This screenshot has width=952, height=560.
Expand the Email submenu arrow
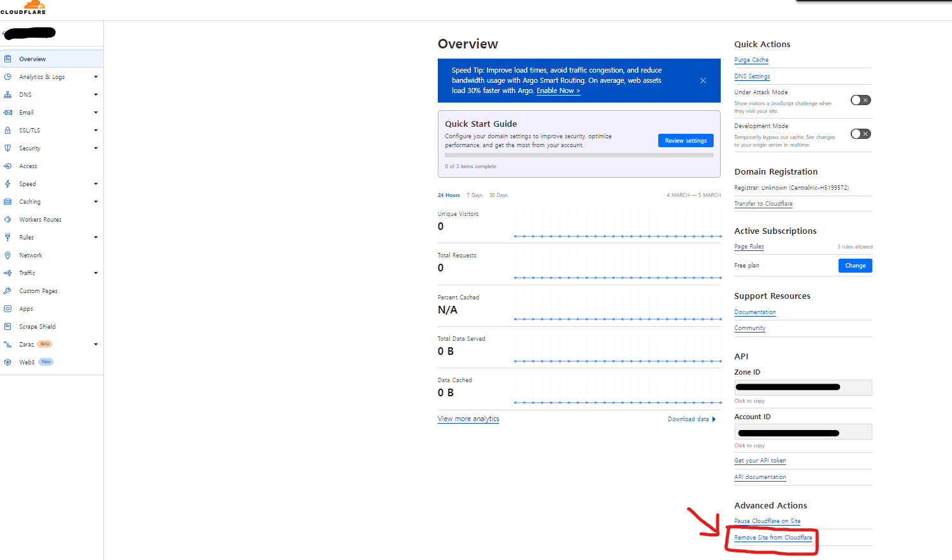coord(96,112)
